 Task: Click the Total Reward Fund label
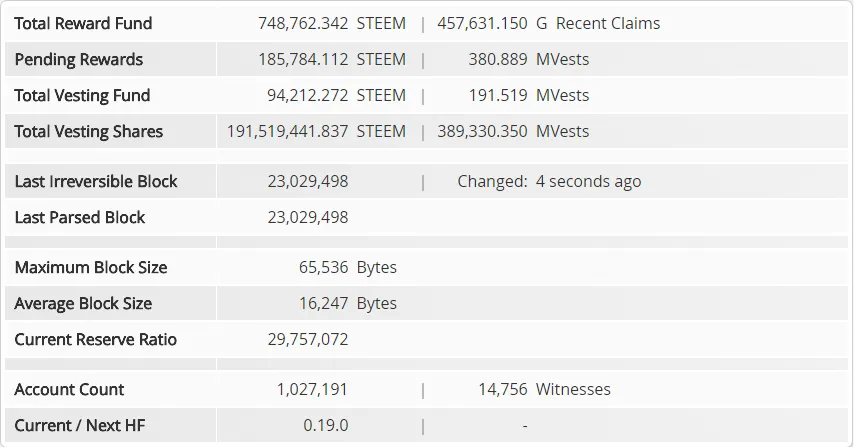(83, 23)
